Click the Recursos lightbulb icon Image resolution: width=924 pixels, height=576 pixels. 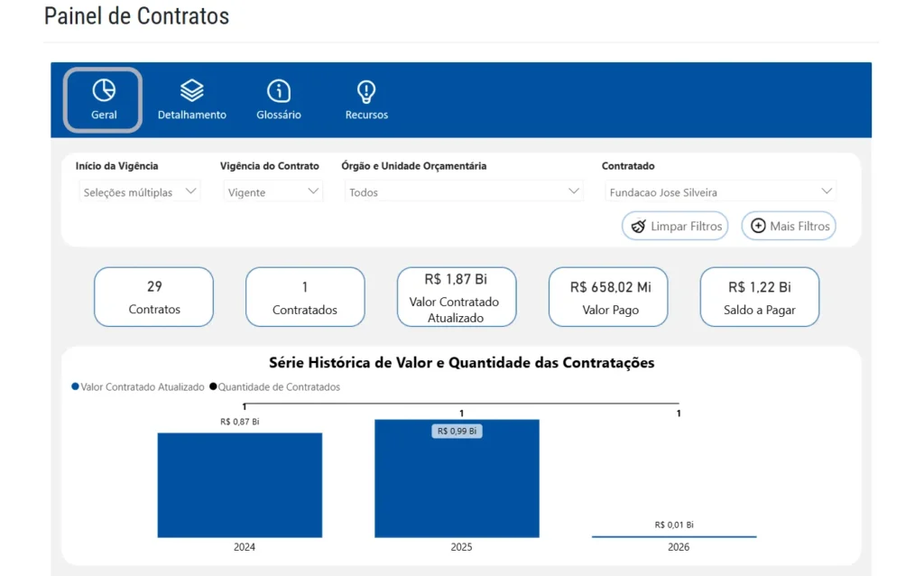[x=366, y=91]
